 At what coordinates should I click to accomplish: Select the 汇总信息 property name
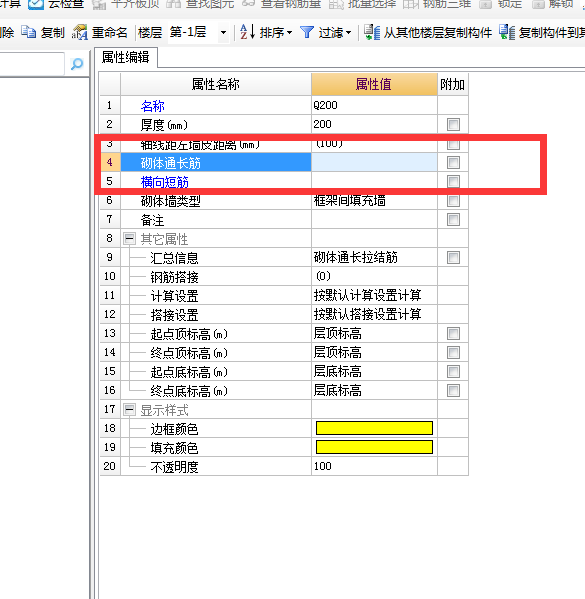pyautogui.click(x=174, y=258)
